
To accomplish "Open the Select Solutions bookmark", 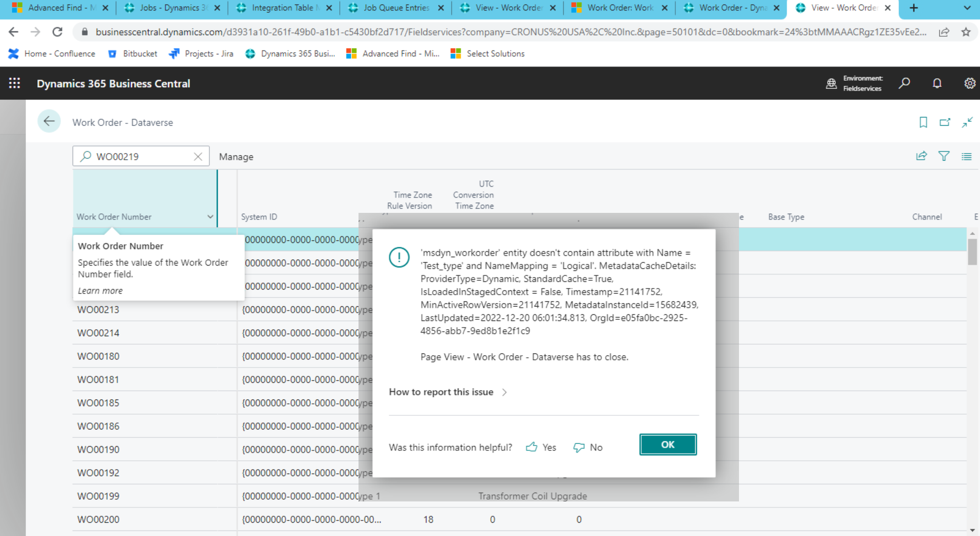I will point(487,53).
